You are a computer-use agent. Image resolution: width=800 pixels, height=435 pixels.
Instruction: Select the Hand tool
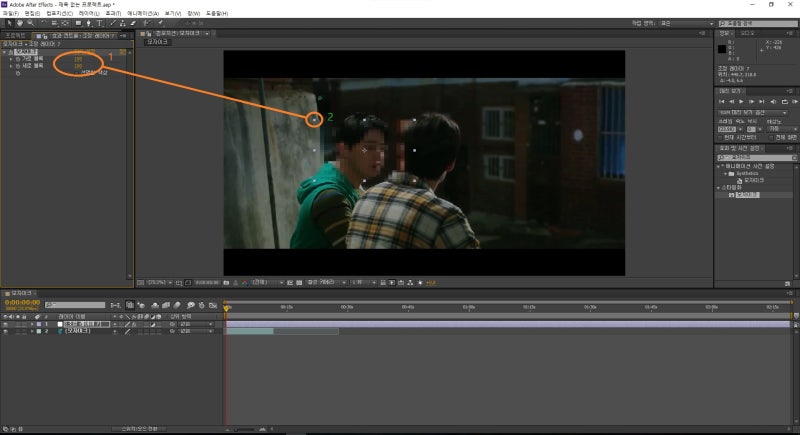[20, 23]
